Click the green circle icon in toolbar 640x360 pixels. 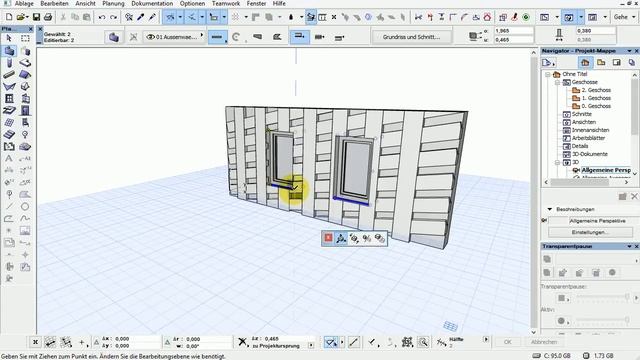pos(526,17)
